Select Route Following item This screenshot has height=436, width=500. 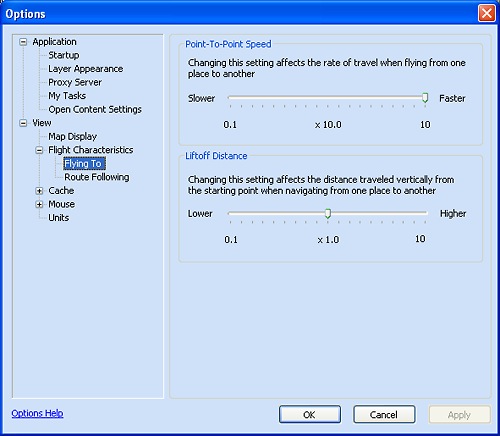coord(97,177)
